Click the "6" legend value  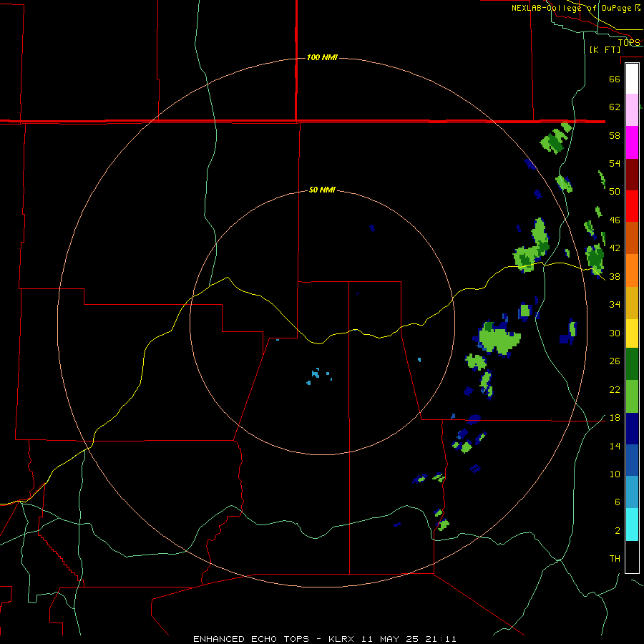[618, 502]
